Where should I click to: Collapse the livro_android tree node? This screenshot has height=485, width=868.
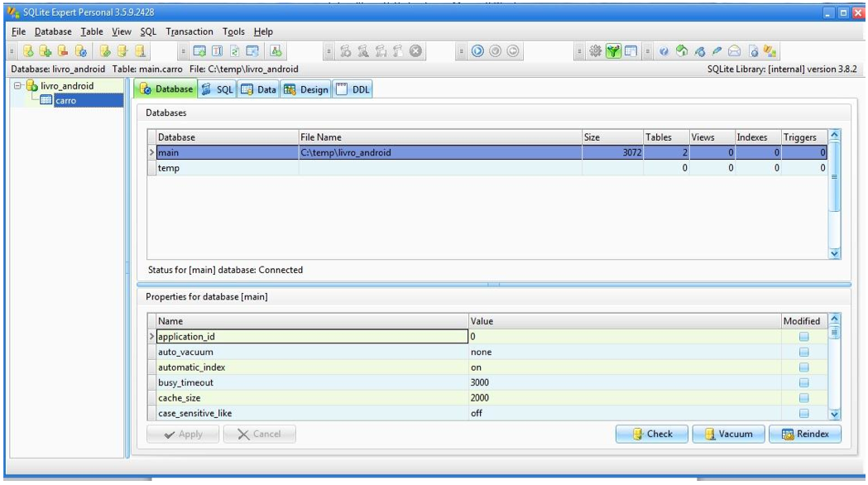point(17,86)
